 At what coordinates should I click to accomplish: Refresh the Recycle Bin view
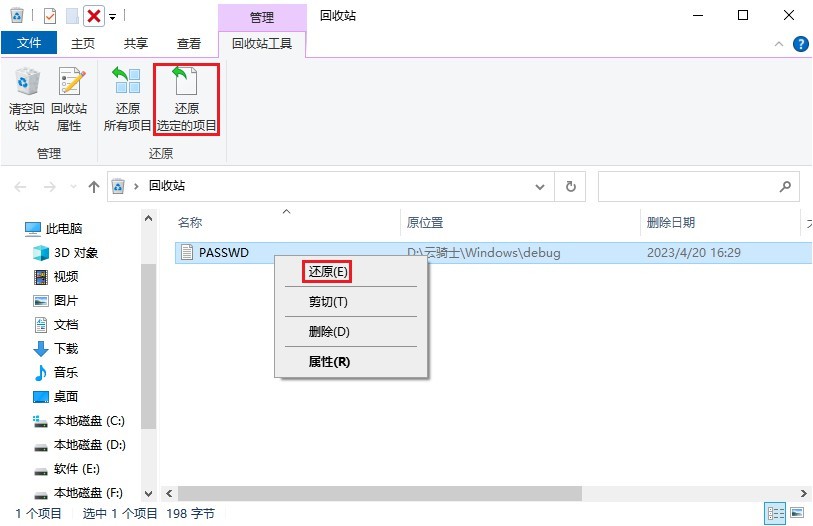coord(570,186)
